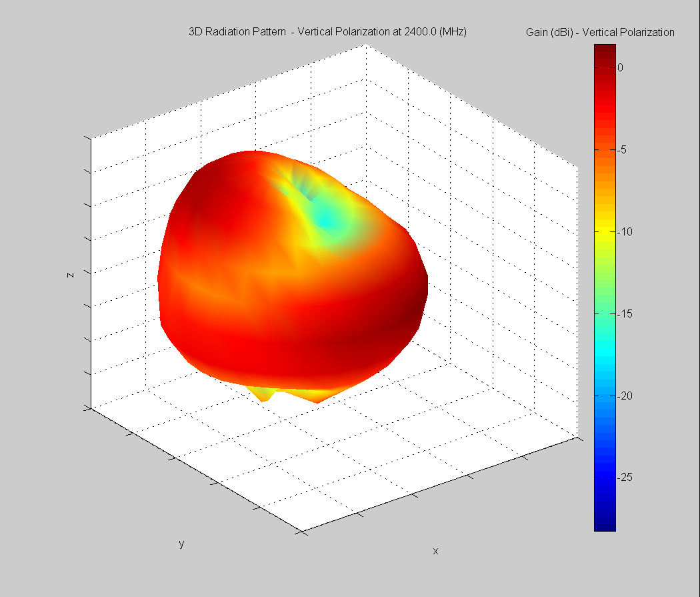Screen dimensions: 700x597
Task: Select the y axis label
Action: coord(181,544)
